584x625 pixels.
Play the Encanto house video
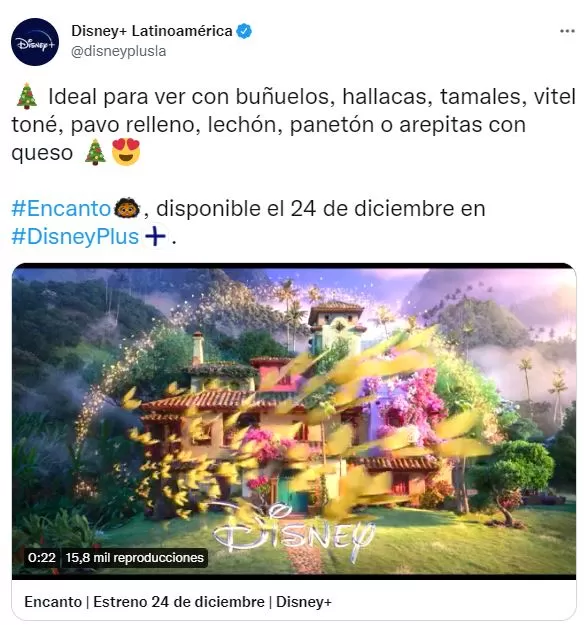294,421
